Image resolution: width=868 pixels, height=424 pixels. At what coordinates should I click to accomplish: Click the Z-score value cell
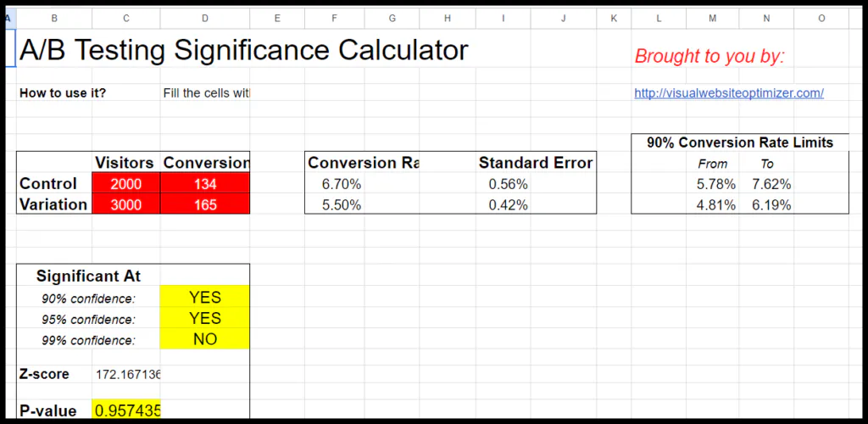(126, 374)
